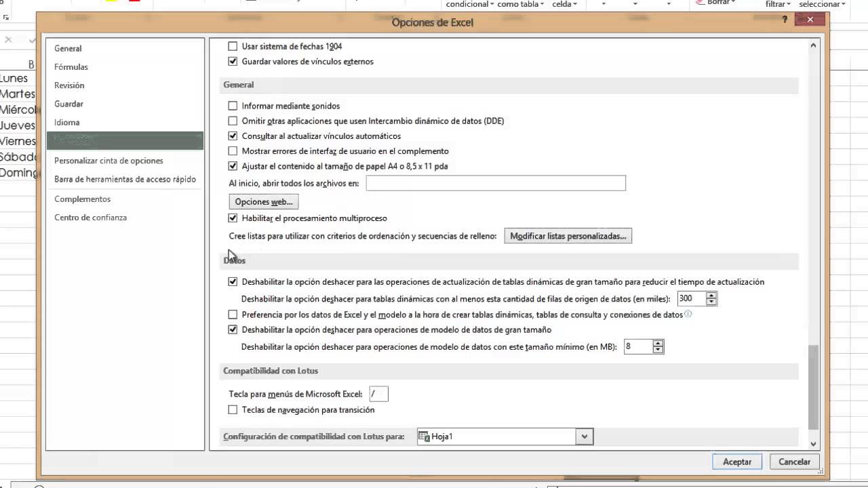Viewport: 868px width, 488px height.
Task: Open the help question mark in the dialog title bar
Action: click(x=785, y=20)
